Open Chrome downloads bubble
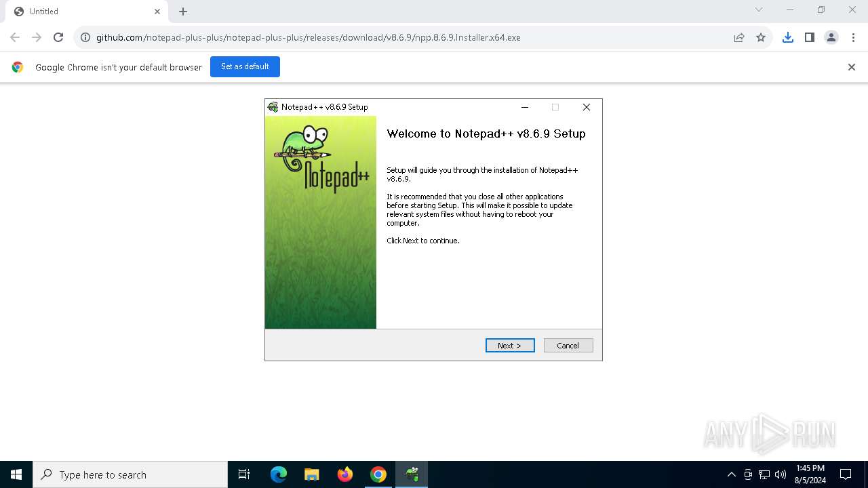 (788, 37)
